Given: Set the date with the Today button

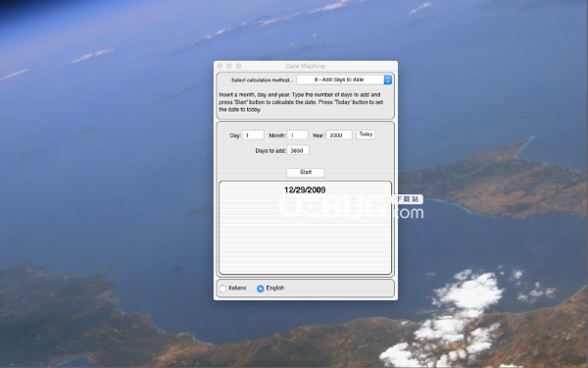Looking at the screenshot, I should click(x=366, y=134).
